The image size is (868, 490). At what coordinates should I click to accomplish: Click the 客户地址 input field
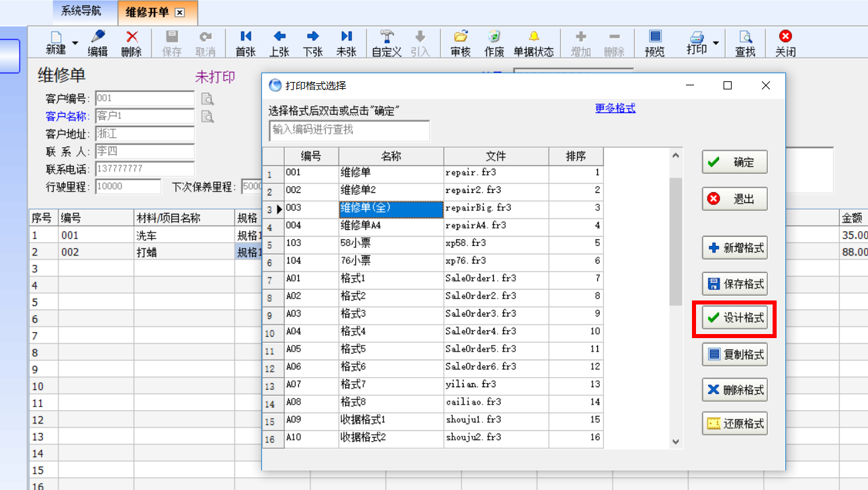tap(144, 134)
